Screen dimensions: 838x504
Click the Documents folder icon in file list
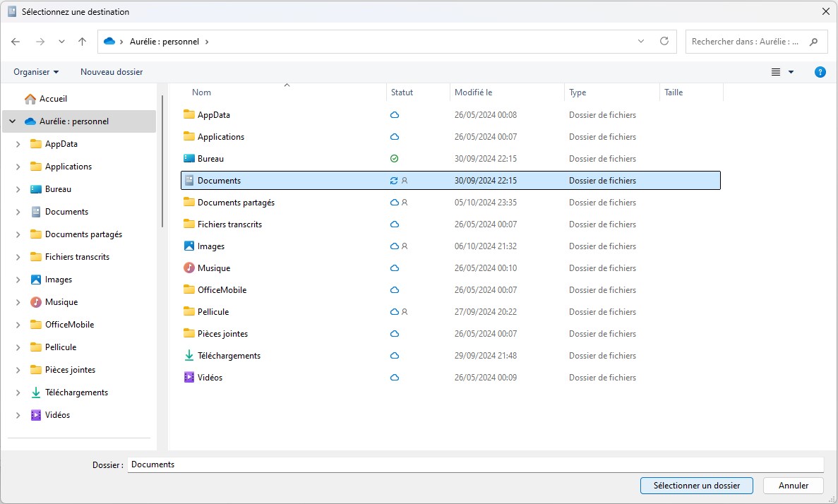pos(188,181)
